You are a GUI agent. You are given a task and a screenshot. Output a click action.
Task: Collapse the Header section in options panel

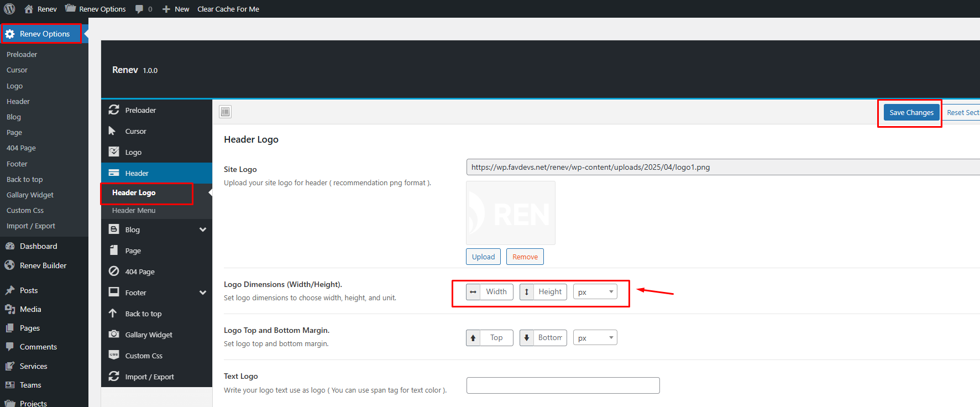click(x=156, y=173)
